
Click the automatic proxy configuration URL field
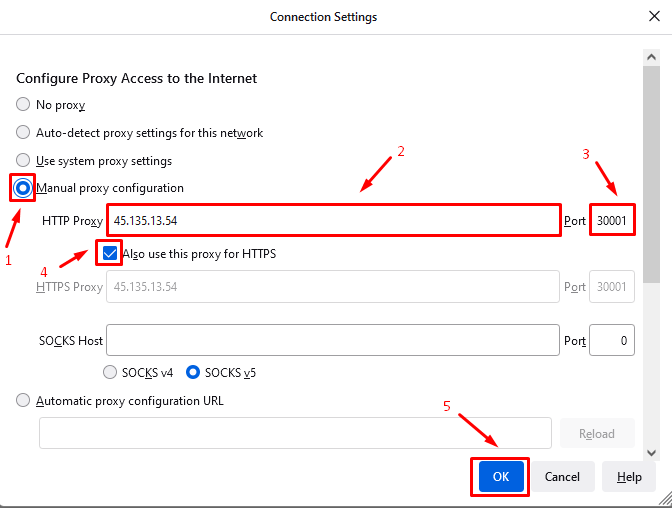click(x=295, y=433)
